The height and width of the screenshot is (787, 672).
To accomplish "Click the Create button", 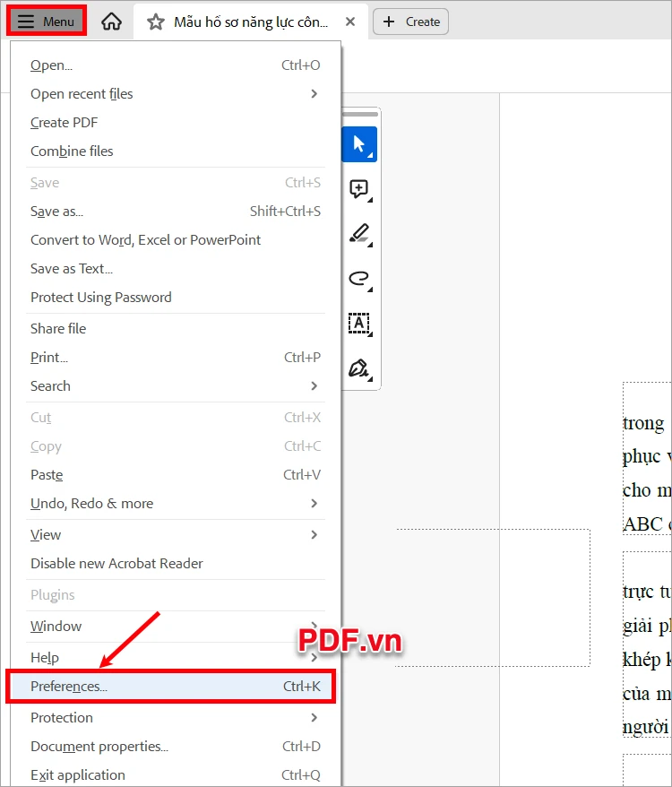I will 411,22.
